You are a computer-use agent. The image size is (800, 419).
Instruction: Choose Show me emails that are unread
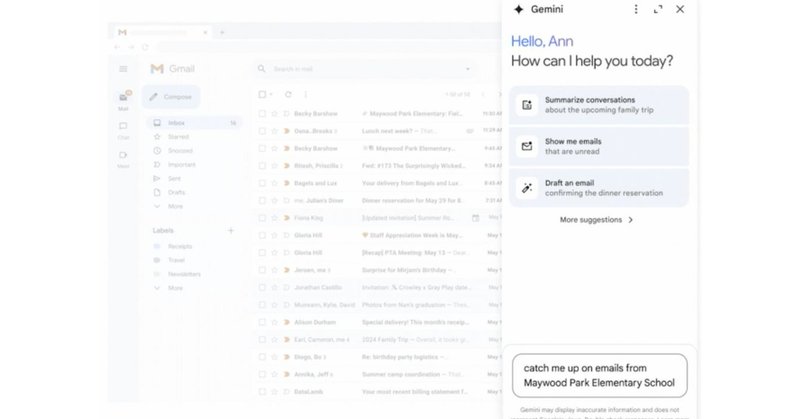(599, 146)
